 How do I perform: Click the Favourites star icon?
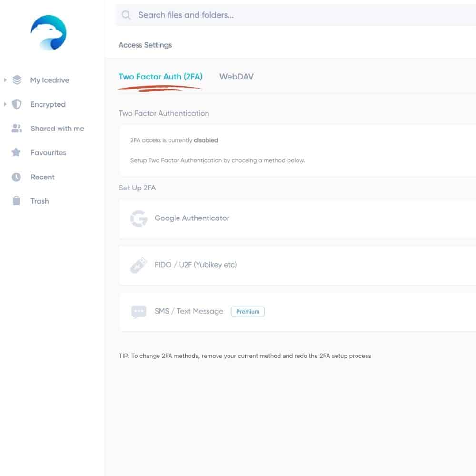coord(16,152)
